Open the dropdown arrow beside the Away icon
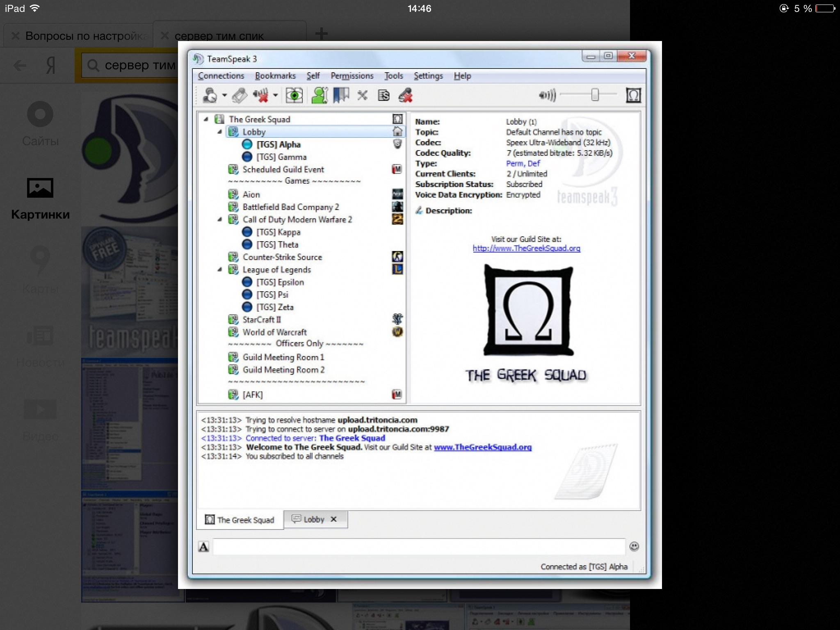Viewport: 840px width, 630px height. pyautogui.click(x=275, y=96)
